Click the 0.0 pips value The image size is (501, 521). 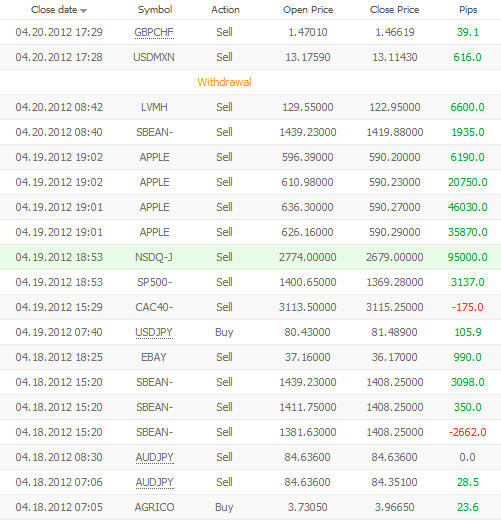point(467,457)
